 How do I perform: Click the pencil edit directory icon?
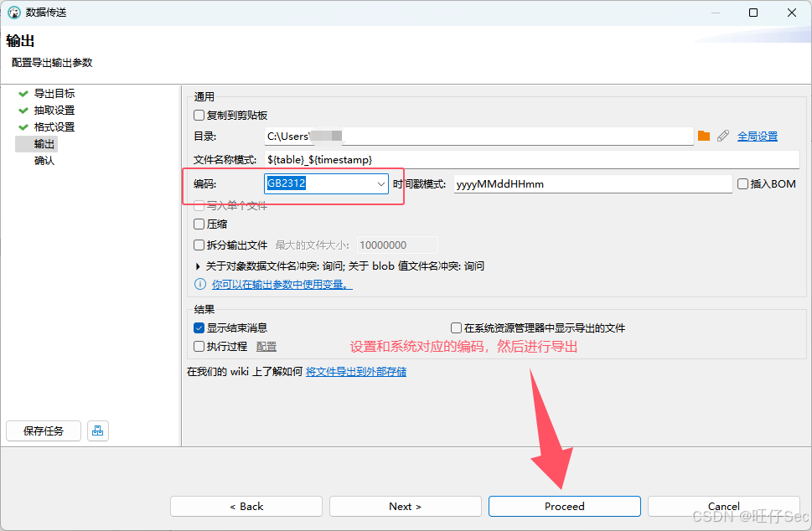coord(723,137)
